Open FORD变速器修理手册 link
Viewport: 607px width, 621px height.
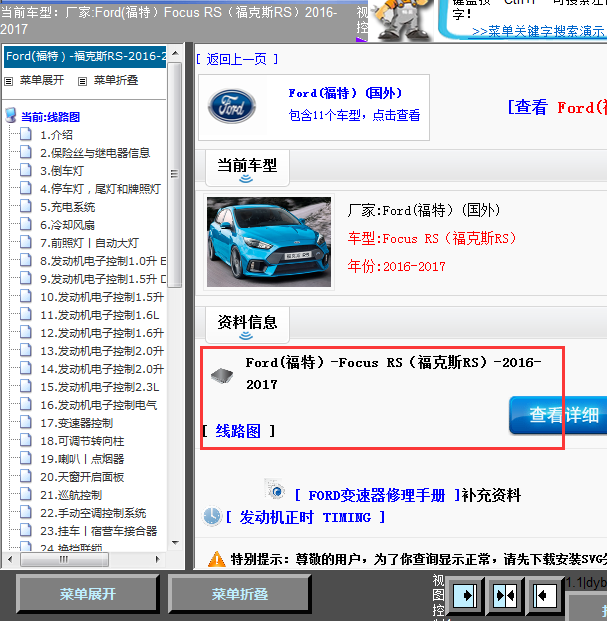377,495
